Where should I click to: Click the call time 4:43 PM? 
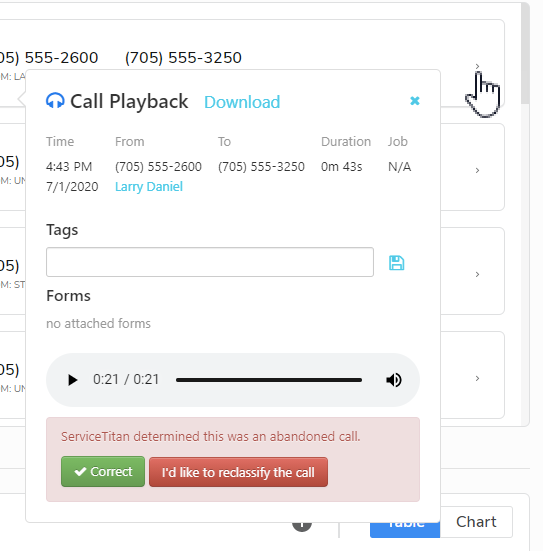(x=69, y=167)
